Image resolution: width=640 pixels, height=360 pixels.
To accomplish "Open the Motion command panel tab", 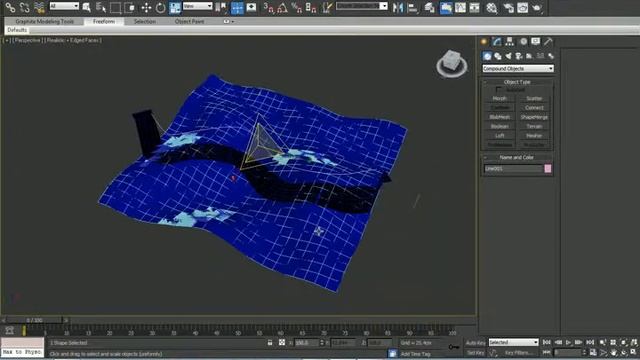I will [x=523, y=41].
